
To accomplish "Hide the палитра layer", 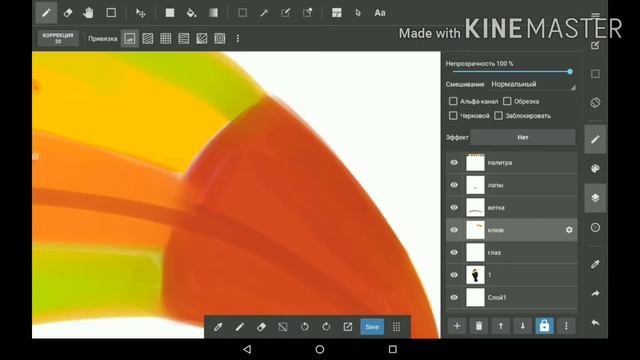I will pyautogui.click(x=454, y=162).
